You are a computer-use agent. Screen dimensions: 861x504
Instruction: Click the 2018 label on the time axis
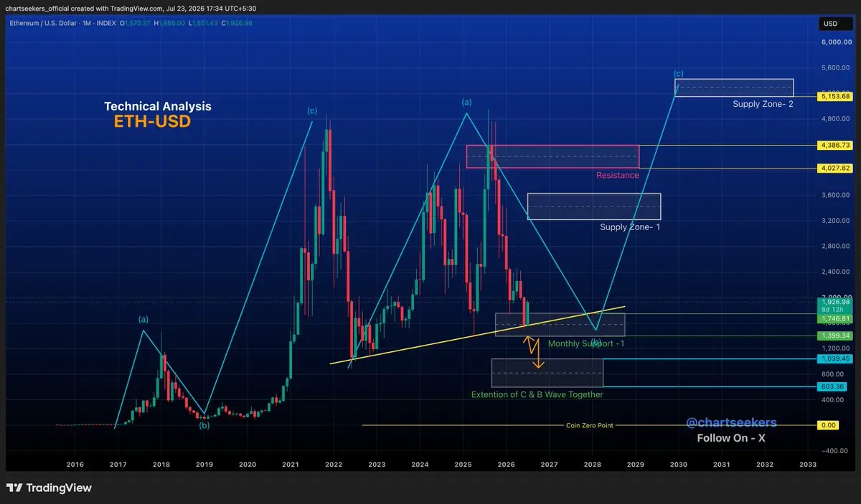point(161,465)
